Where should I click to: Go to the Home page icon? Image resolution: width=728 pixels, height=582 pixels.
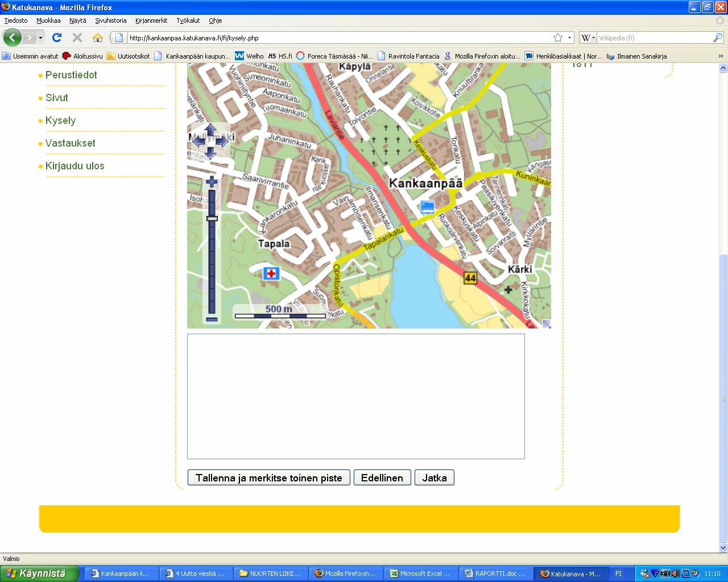coord(98,38)
